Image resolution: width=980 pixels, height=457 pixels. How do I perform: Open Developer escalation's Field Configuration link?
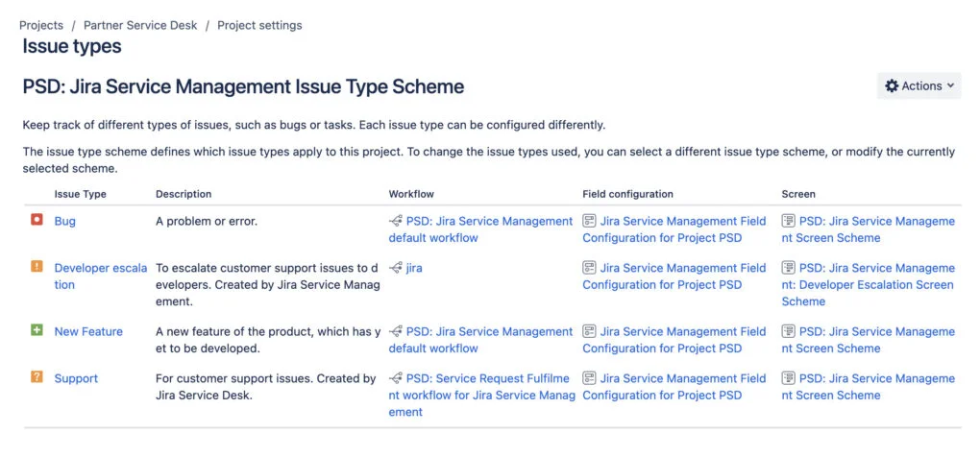pos(674,276)
